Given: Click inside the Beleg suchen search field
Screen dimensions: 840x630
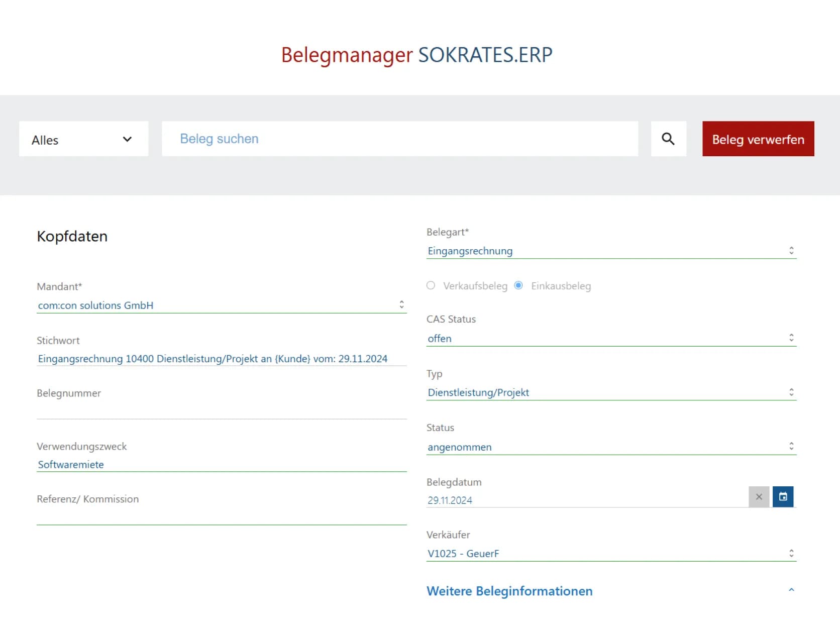Looking at the screenshot, I should 400,139.
